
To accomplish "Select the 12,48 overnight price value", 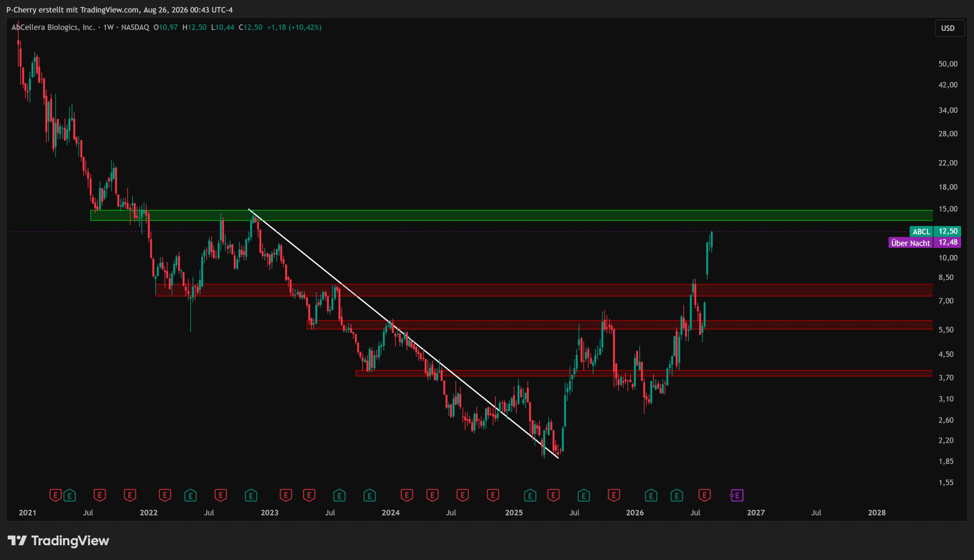I will coord(947,242).
